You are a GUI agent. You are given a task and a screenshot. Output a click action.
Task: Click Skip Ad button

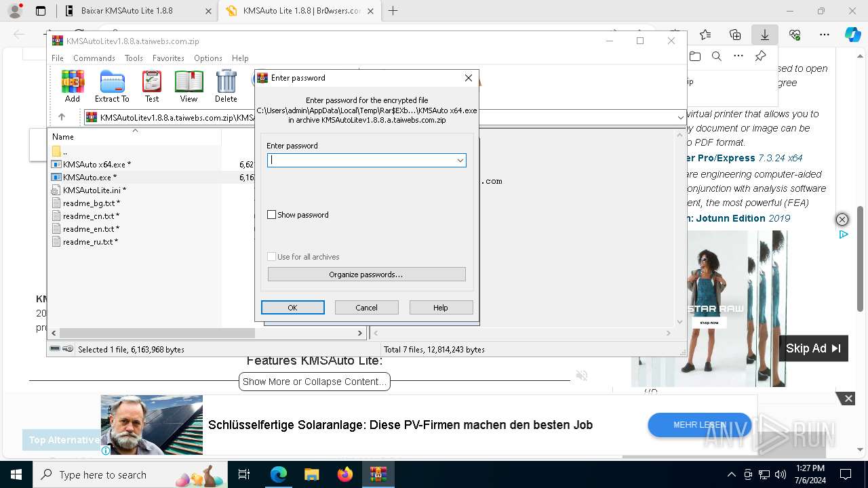point(813,348)
